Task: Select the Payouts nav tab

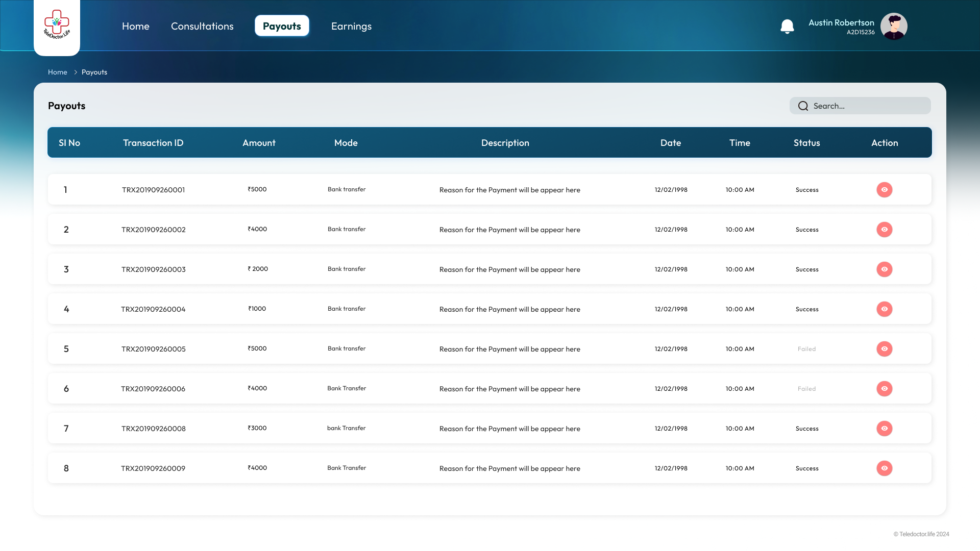Action: (x=282, y=26)
